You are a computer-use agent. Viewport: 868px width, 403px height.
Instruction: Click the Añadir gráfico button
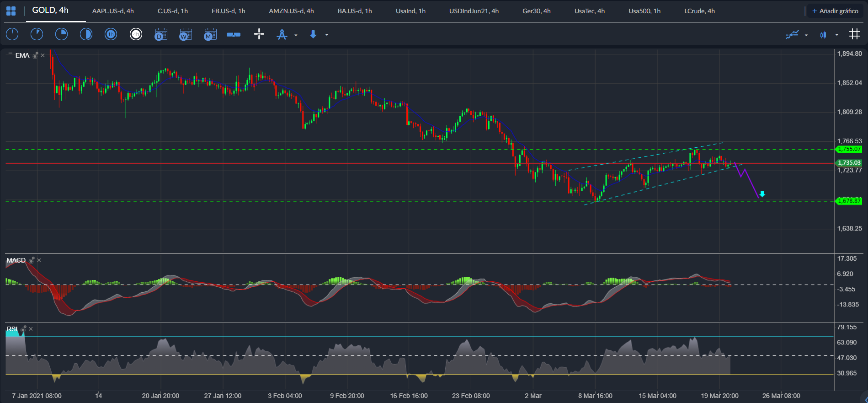click(x=835, y=11)
